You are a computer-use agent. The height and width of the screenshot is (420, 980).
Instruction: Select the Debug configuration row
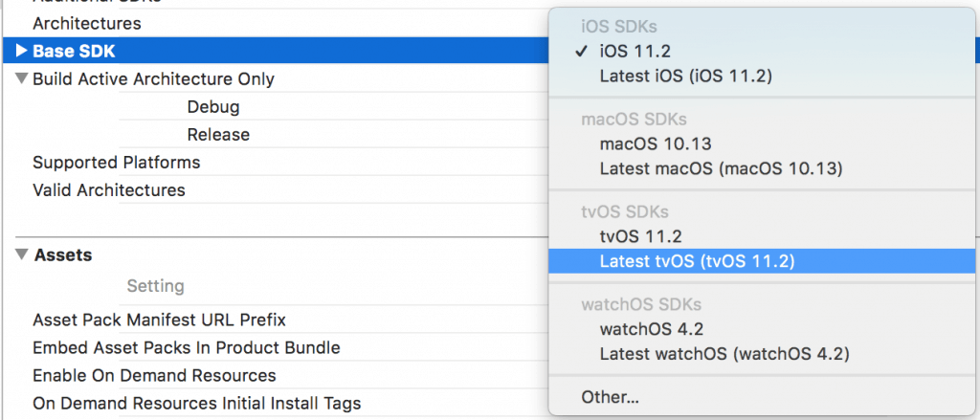click(213, 107)
